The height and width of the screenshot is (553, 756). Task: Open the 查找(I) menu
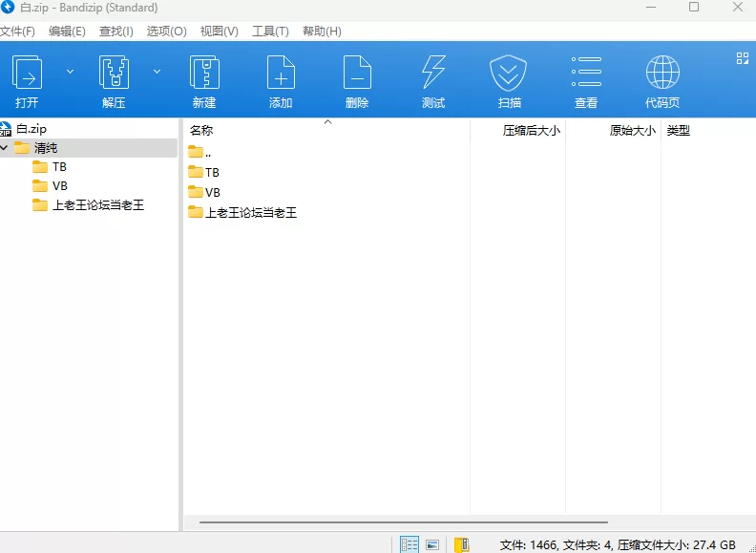point(116,32)
